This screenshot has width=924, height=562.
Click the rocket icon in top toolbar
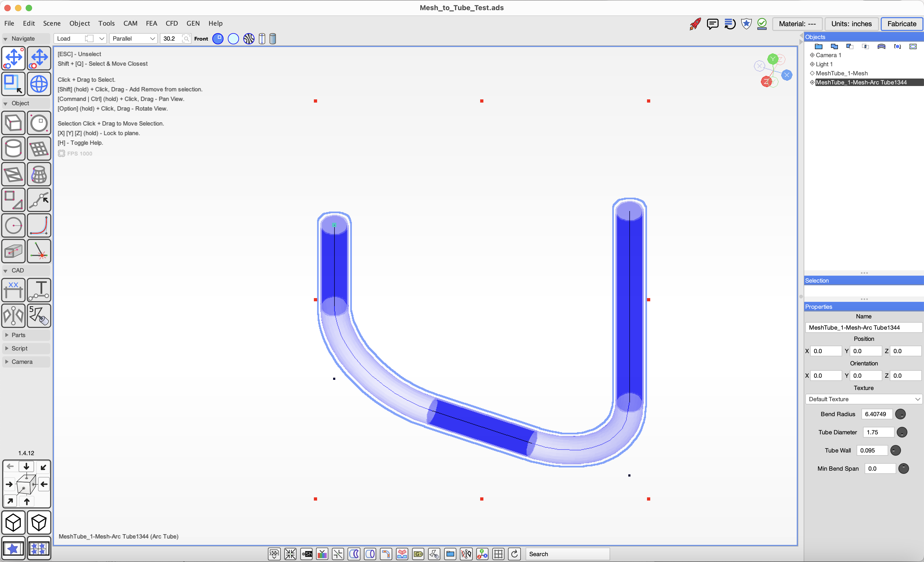pos(695,24)
